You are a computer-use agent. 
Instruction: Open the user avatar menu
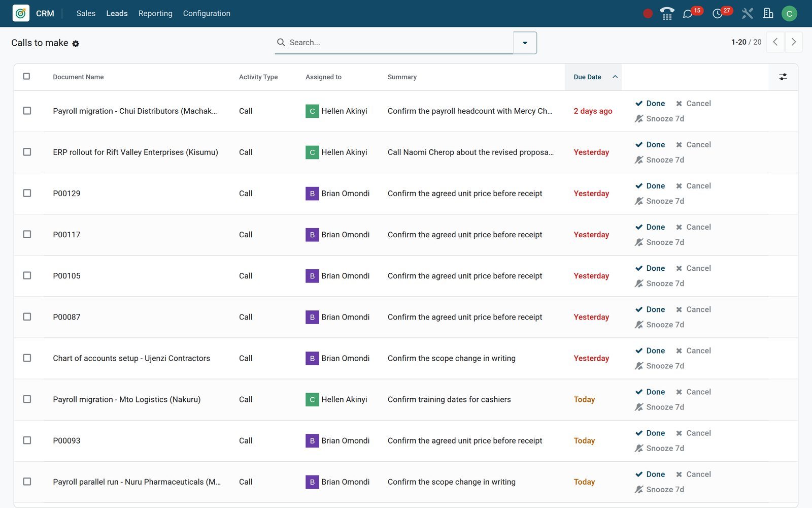(x=789, y=14)
